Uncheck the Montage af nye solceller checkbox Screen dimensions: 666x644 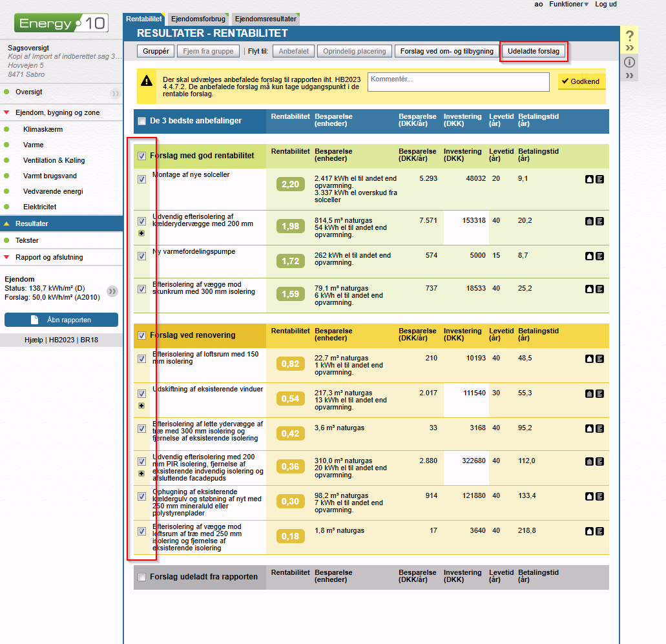coord(141,180)
